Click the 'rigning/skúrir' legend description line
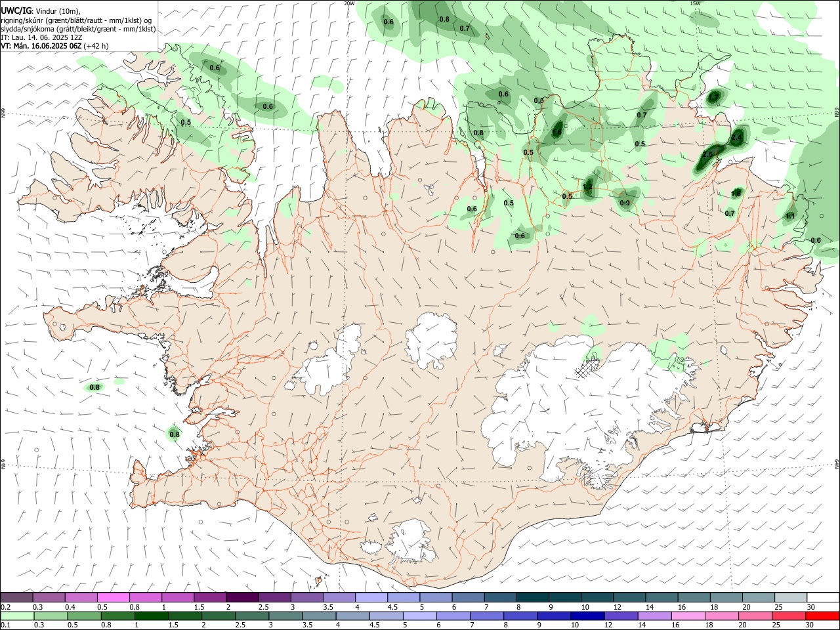 coord(77,20)
